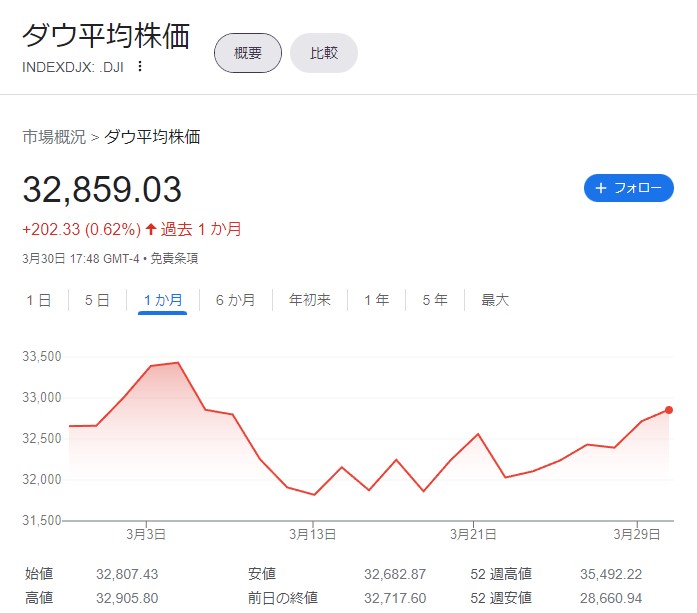
Task: Switch chart to 6 か月 range
Action: coord(235,300)
